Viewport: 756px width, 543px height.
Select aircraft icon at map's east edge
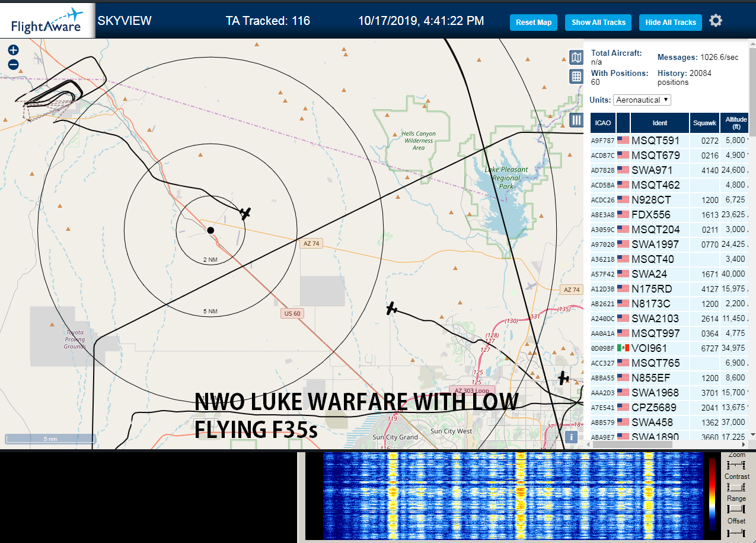[x=563, y=377]
